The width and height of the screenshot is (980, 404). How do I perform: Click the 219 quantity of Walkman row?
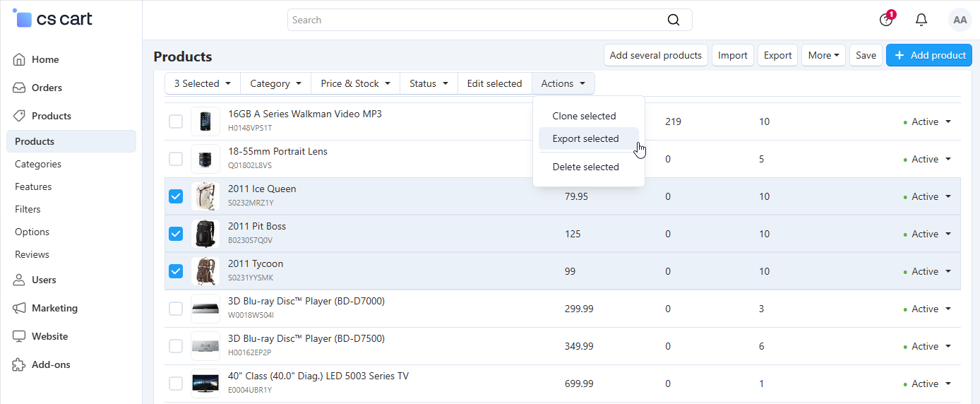coord(673,121)
